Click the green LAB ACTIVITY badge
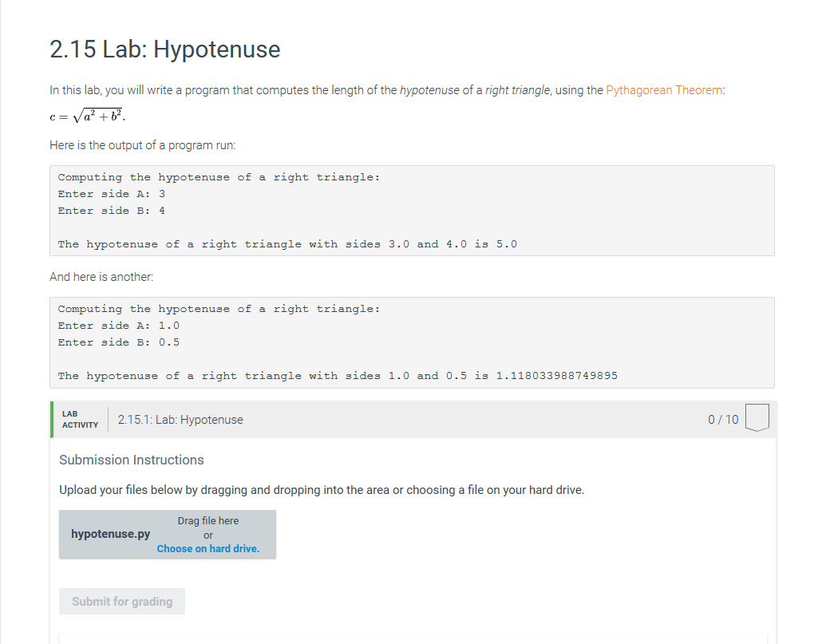The image size is (822, 644). point(80,418)
